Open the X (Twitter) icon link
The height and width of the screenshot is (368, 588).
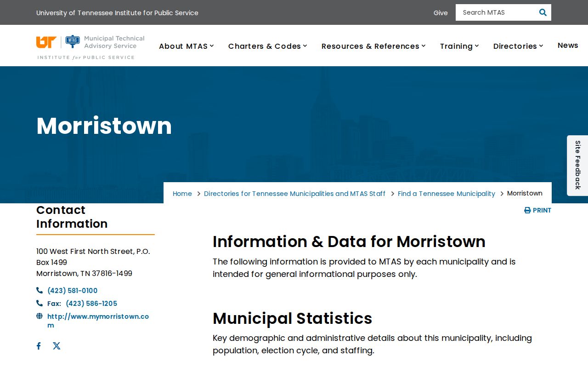57,346
